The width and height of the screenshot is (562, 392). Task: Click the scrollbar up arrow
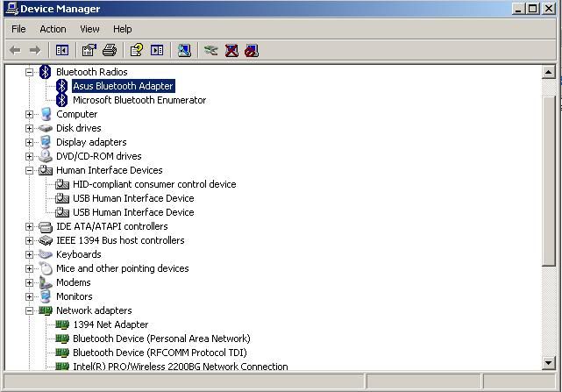[548, 72]
